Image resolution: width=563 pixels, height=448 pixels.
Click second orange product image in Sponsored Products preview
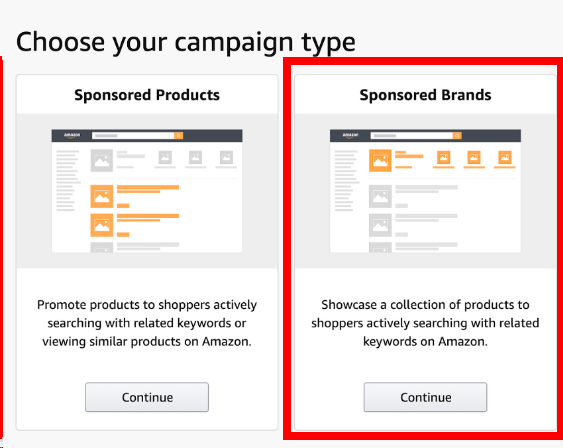pos(102,225)
